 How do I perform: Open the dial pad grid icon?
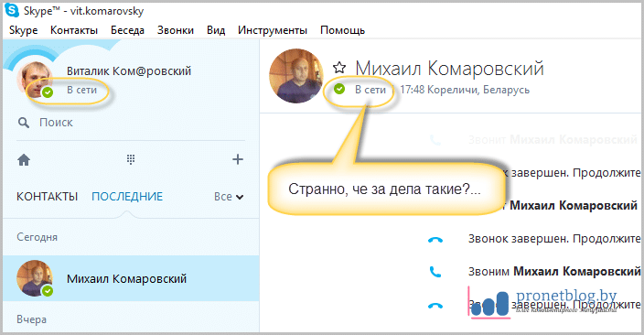(x=131, y=159)
